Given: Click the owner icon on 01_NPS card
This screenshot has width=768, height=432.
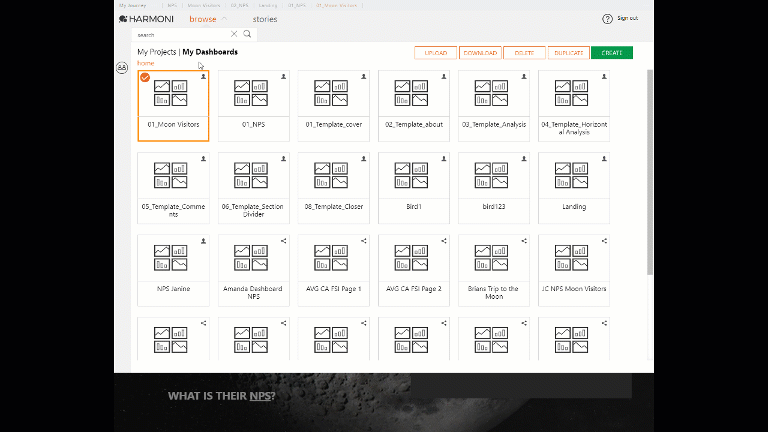Looking at the screenshot, I should click(x=284, y=76).
